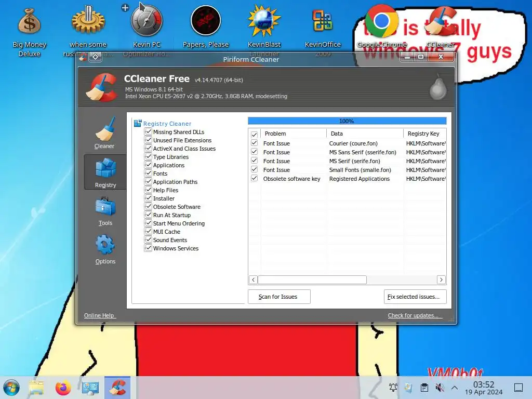Click the horizontal scrollbar thumb in results
Screen dimensions: 532x399
(312, 280)
